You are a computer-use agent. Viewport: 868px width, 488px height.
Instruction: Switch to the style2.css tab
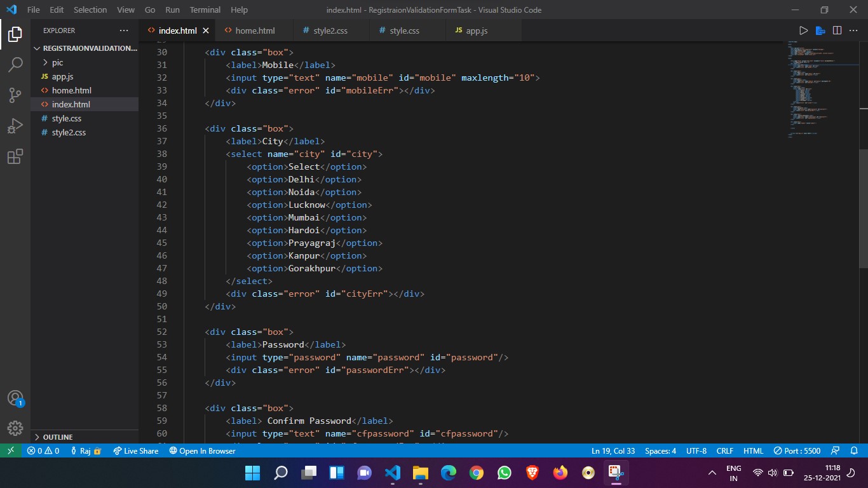click(x=331, y=30)
